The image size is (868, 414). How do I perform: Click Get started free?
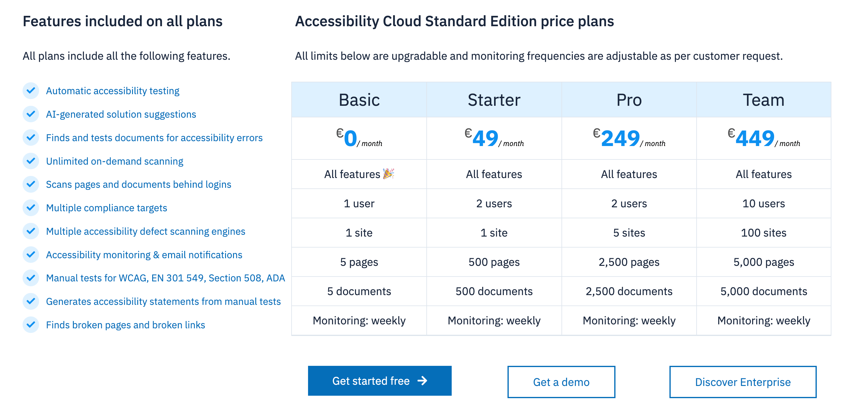[x=379, y=381]
